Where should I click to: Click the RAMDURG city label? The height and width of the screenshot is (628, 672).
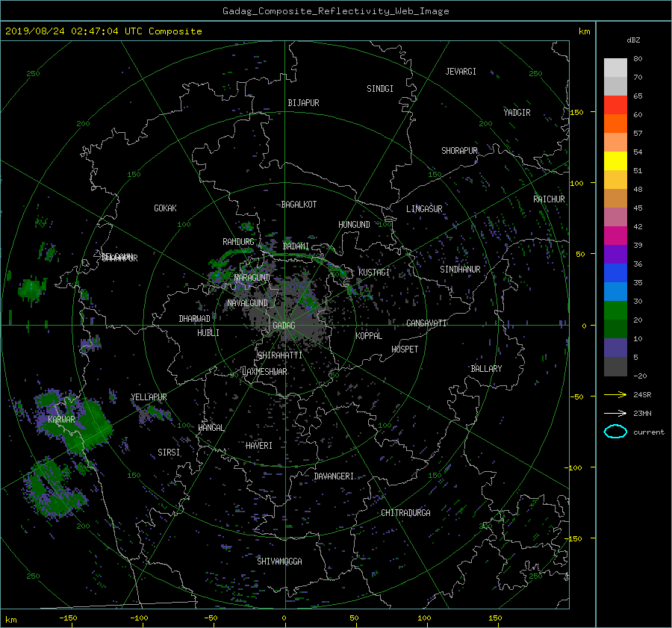click(x=238, y=242)
